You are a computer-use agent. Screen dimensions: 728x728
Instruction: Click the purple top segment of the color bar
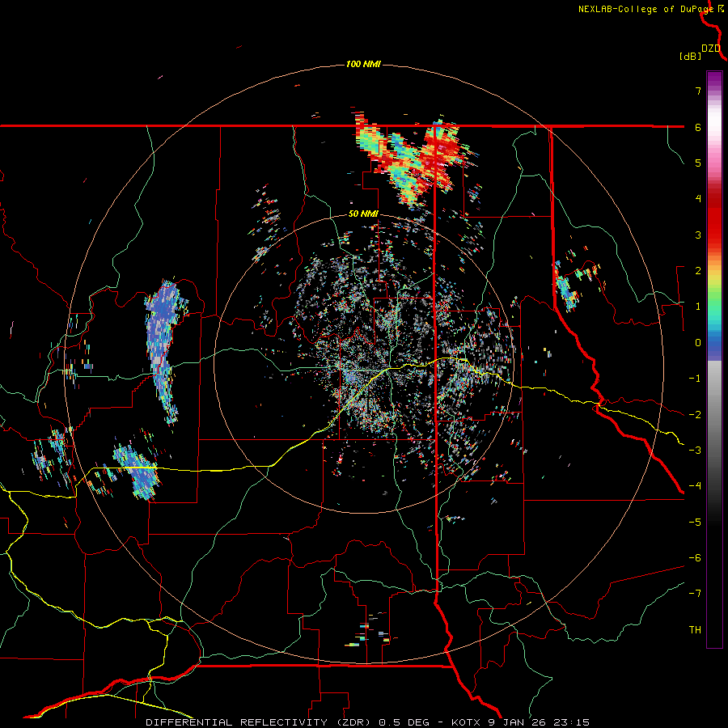pos(714,79)
